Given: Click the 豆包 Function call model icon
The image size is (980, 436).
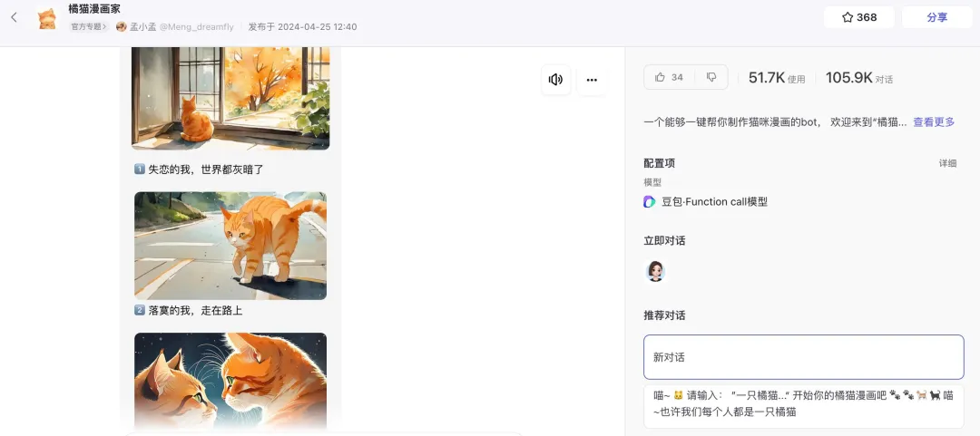Looking at the screenshot, I should tap(650, 201).
